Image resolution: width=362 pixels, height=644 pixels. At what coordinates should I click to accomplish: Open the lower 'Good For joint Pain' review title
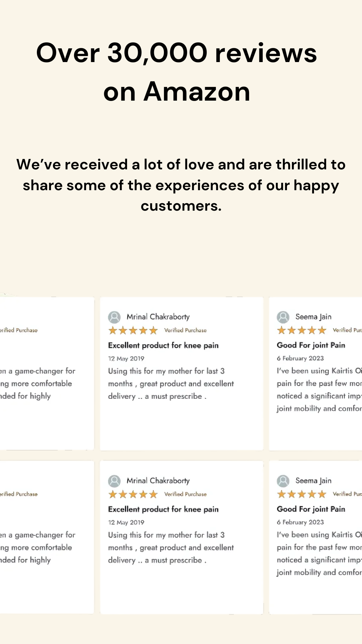point(311,509)
